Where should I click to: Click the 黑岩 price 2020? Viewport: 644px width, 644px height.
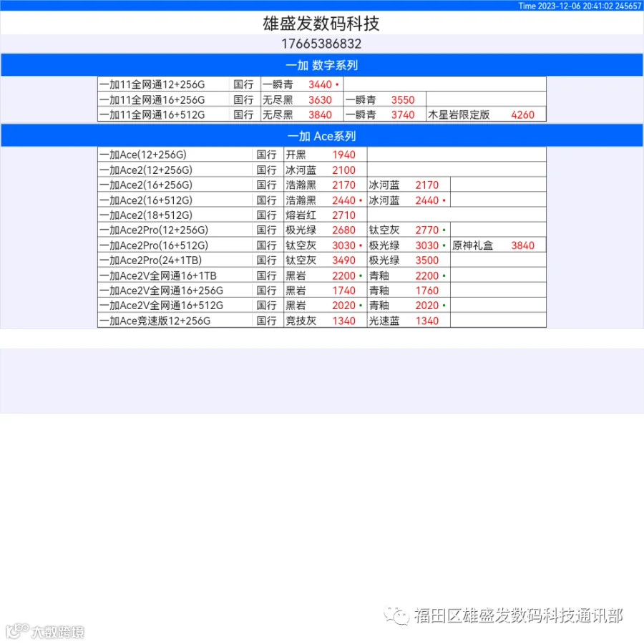click(343, 306)
